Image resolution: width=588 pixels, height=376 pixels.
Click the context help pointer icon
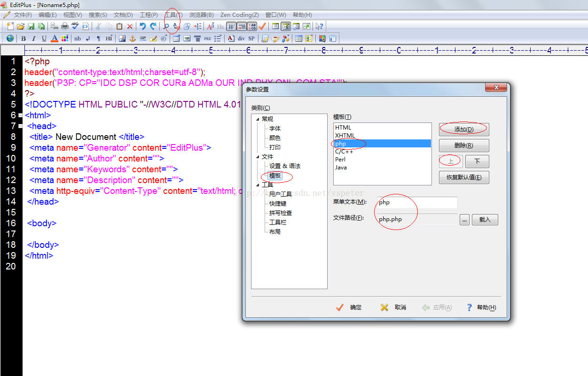click(320, 26)
